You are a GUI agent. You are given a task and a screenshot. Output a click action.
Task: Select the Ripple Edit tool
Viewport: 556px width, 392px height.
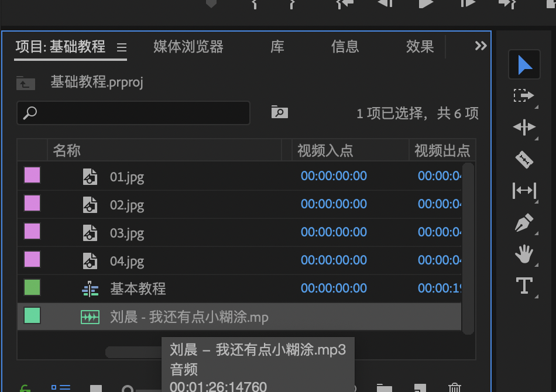(524, 127)
